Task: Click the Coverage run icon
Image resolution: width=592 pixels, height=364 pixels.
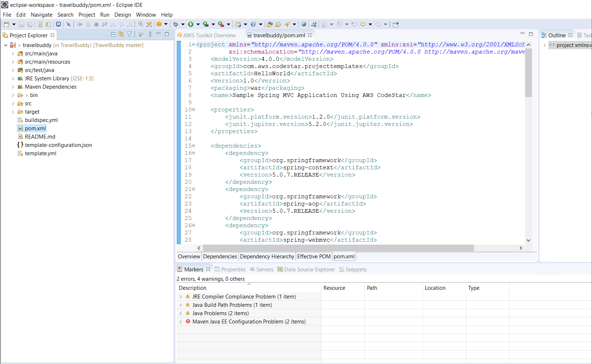Action: [x=206, y=24]
